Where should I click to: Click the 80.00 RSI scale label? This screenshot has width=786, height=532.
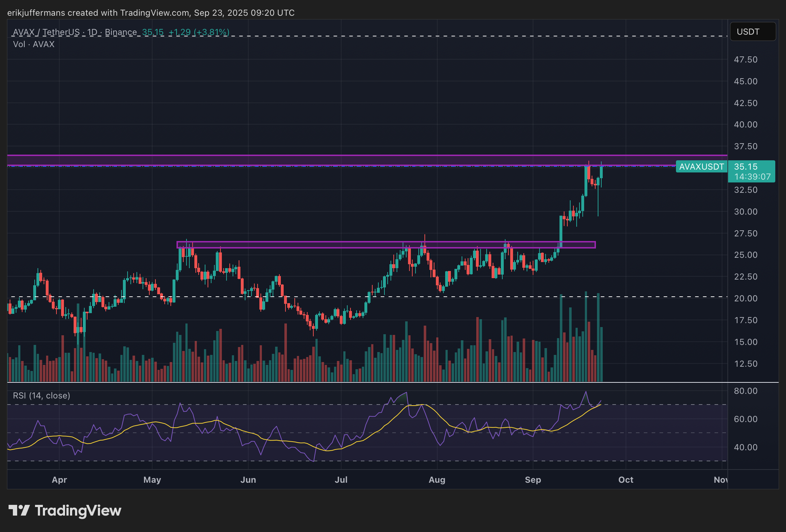pos(746,391)
